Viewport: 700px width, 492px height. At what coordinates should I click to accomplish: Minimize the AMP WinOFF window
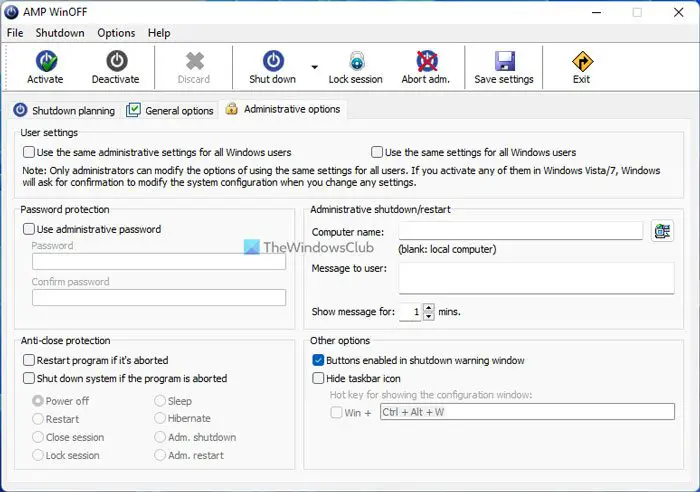point(596,12)
